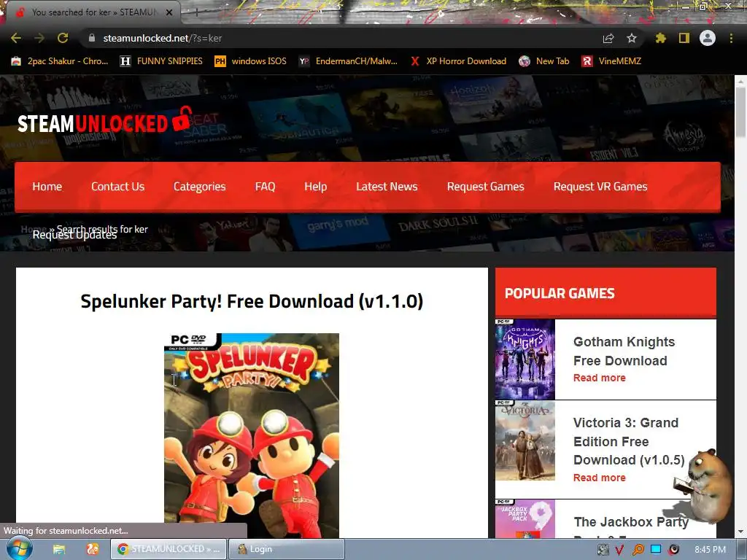Open the extensions puzzle icon
The image size is (747, 560).
point(661,38)
